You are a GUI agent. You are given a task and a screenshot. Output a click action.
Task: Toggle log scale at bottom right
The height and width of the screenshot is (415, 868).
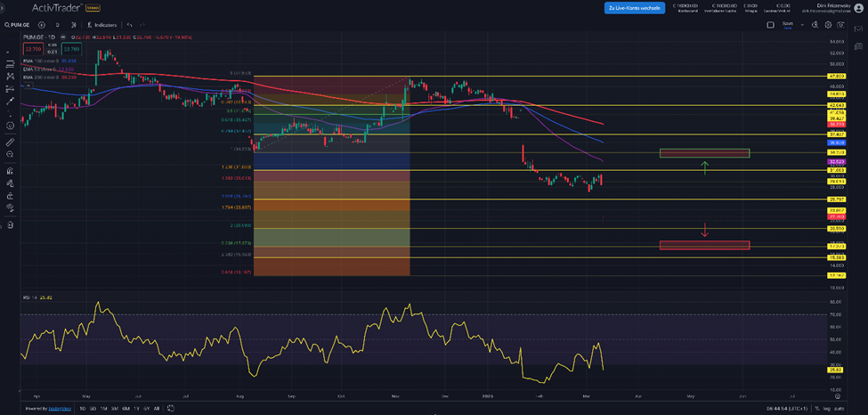[827, 408]
